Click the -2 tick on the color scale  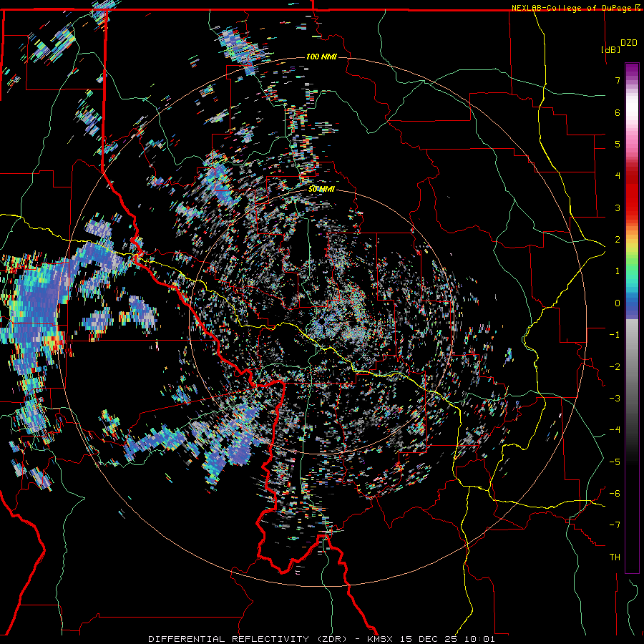[615, 366]
